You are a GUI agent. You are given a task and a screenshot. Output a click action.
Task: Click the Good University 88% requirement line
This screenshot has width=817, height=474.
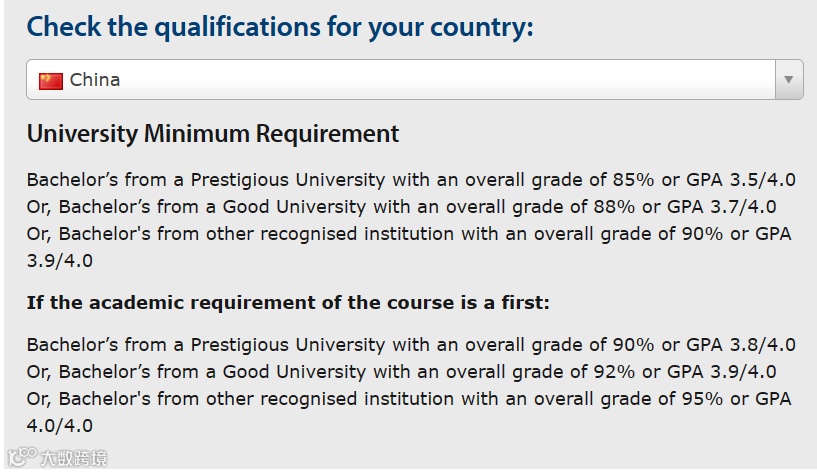[401, 207]
